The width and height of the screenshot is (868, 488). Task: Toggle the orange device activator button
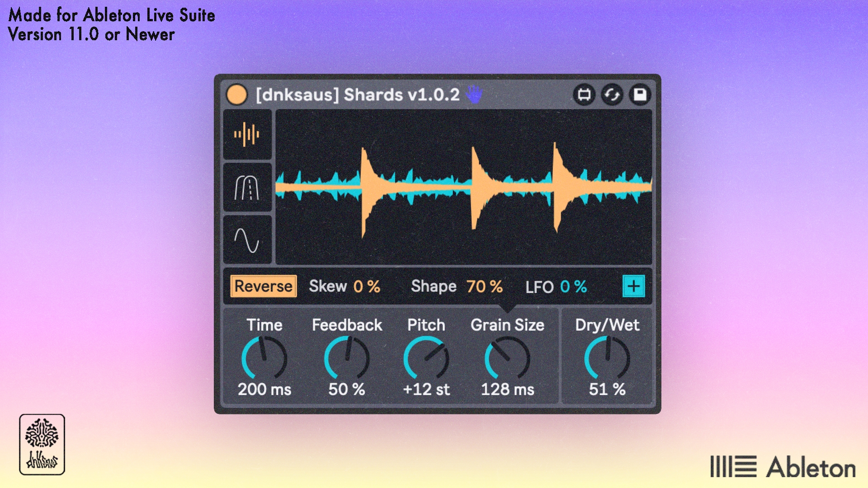[x=236, y=95]
